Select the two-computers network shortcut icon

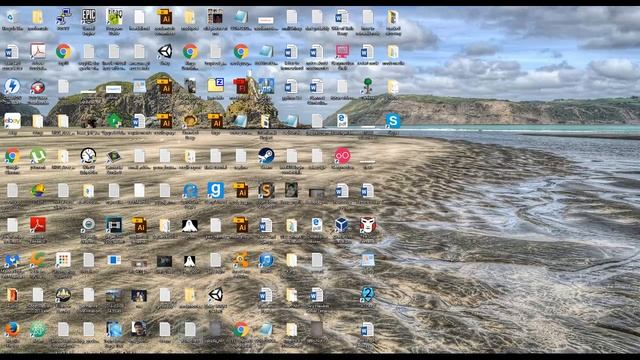(x=63, y=17)
